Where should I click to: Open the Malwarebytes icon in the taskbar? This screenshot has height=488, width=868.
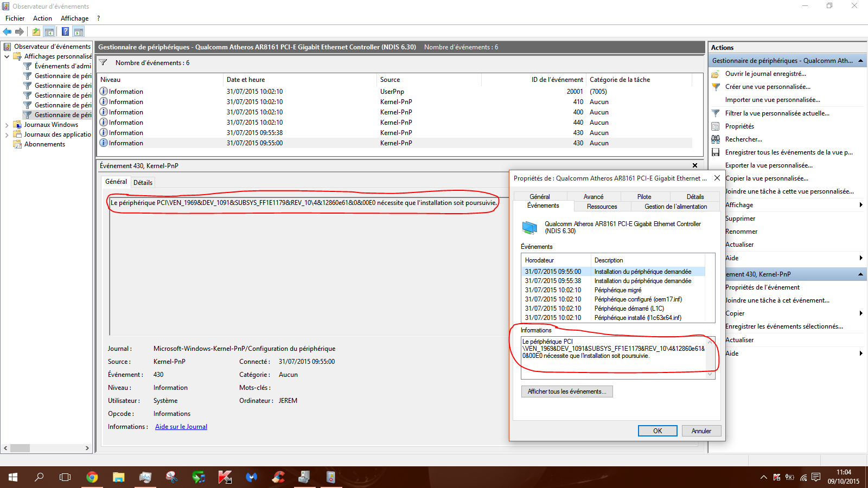click(251, 477)
